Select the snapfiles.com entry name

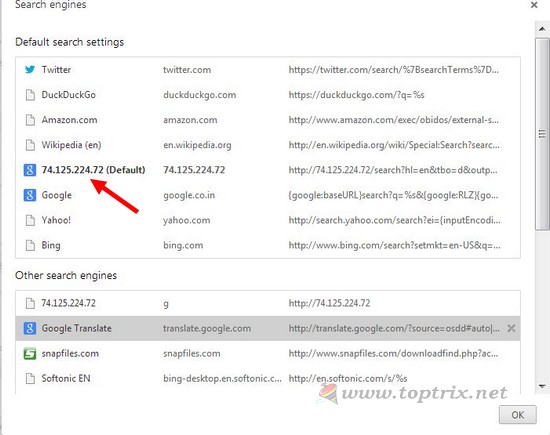pos(70,354)
